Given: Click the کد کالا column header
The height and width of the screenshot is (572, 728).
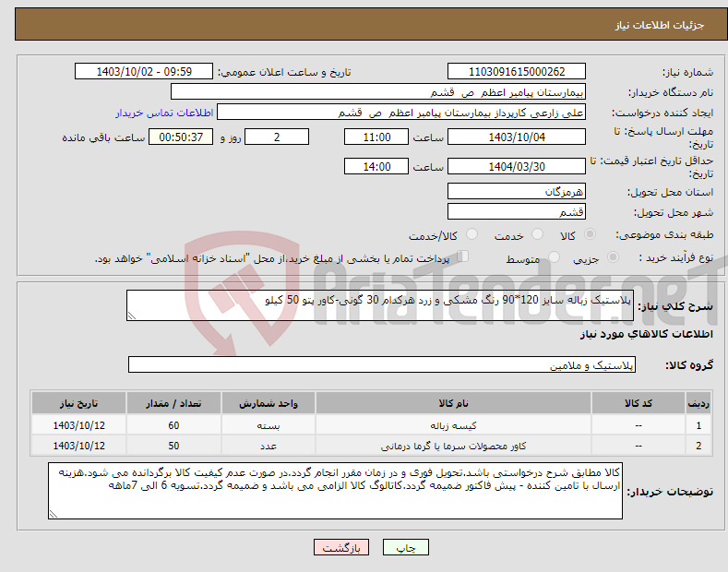Looking at the screenshot, I should pos(638,403).
